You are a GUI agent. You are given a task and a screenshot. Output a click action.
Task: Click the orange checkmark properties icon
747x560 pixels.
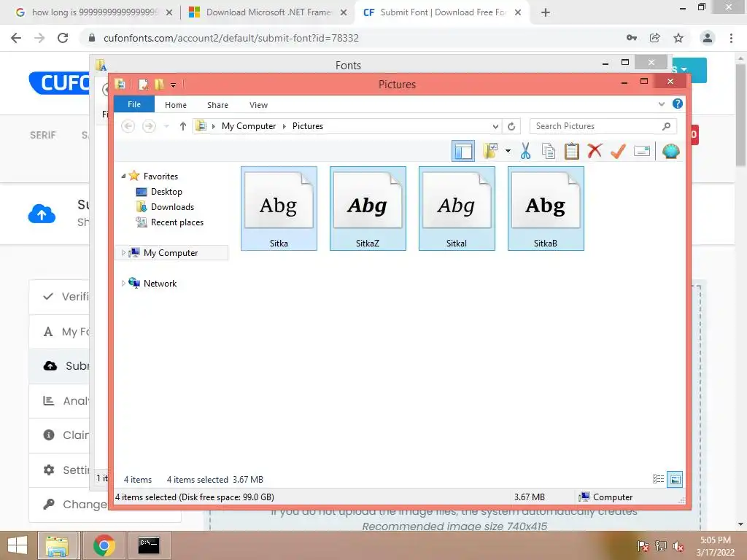pyautogui.click(x=618, y=151)
